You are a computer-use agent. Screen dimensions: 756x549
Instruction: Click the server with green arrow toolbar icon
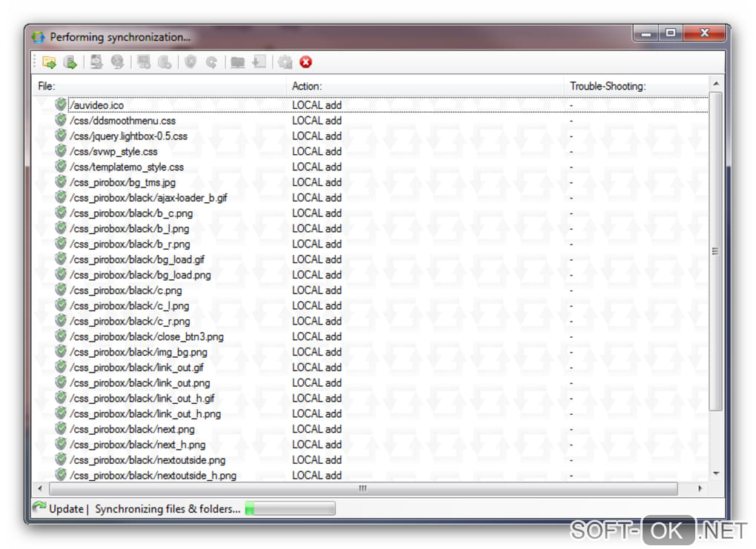[70, 62]
